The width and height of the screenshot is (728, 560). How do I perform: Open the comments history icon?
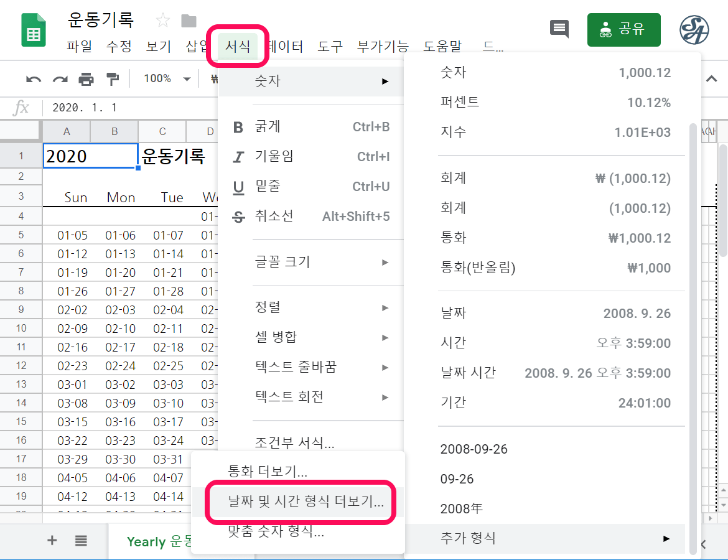point(559,29)
